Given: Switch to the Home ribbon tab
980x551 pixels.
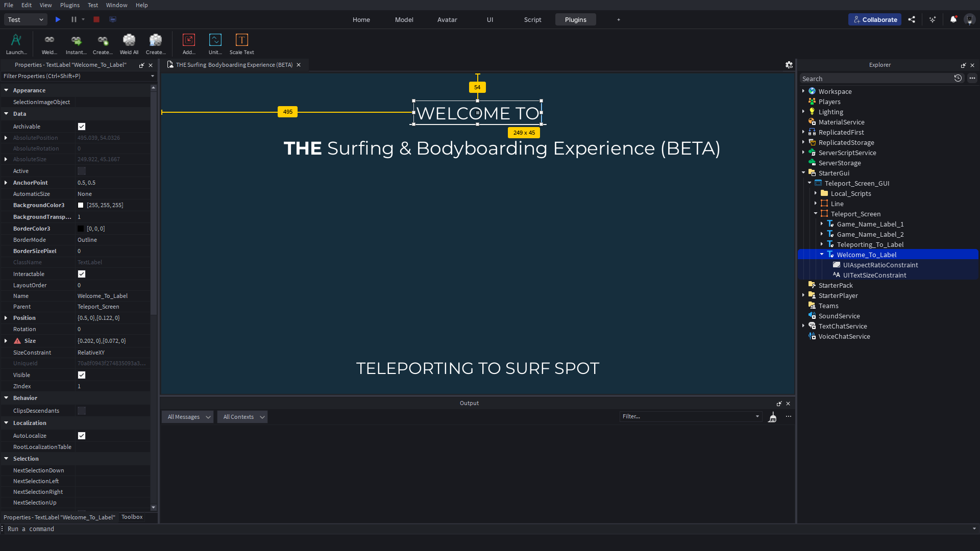Looking at the screenshot, I should (361, 19).
